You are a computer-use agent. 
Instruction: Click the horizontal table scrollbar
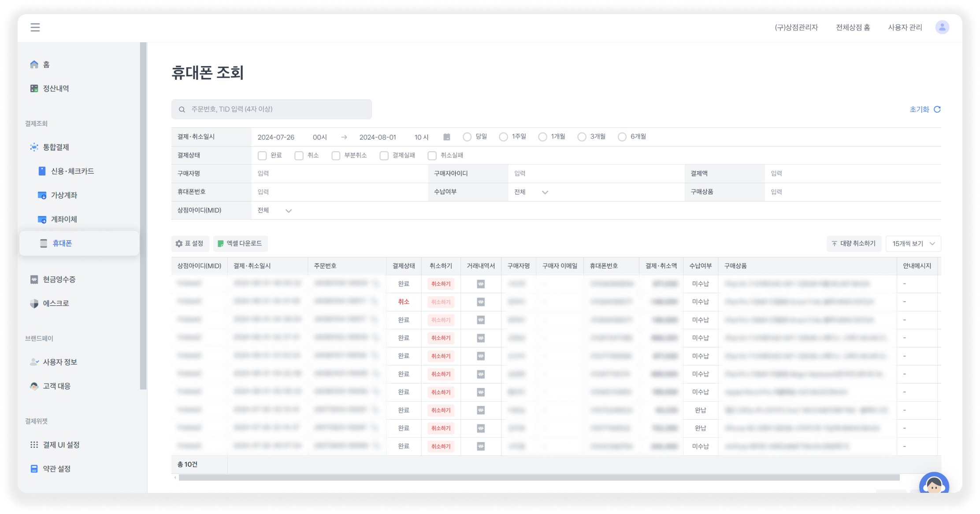tap(538, 478)
